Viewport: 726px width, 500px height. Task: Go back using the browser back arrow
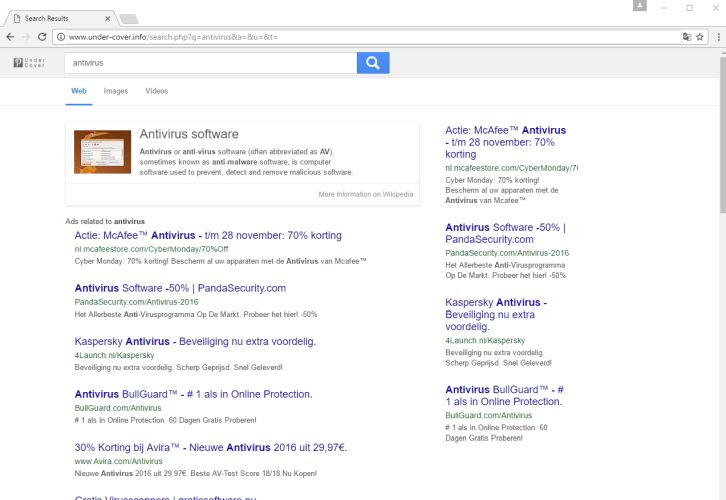point(10,37)
